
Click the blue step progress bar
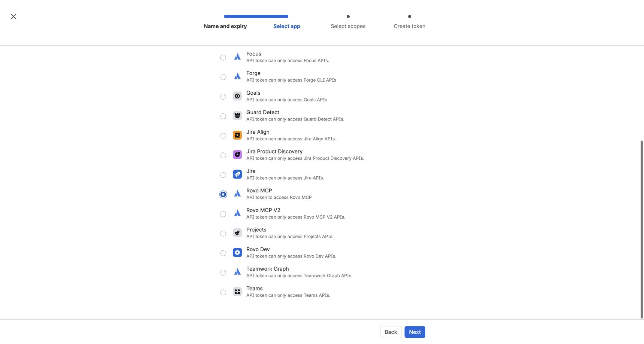[x=256, y=16]
